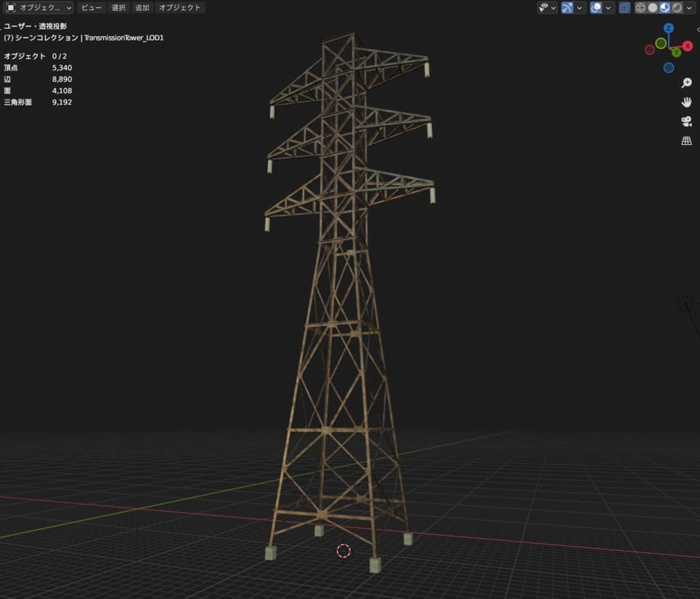
Task: Toggle X-ray display button
Action: (624, 8)
